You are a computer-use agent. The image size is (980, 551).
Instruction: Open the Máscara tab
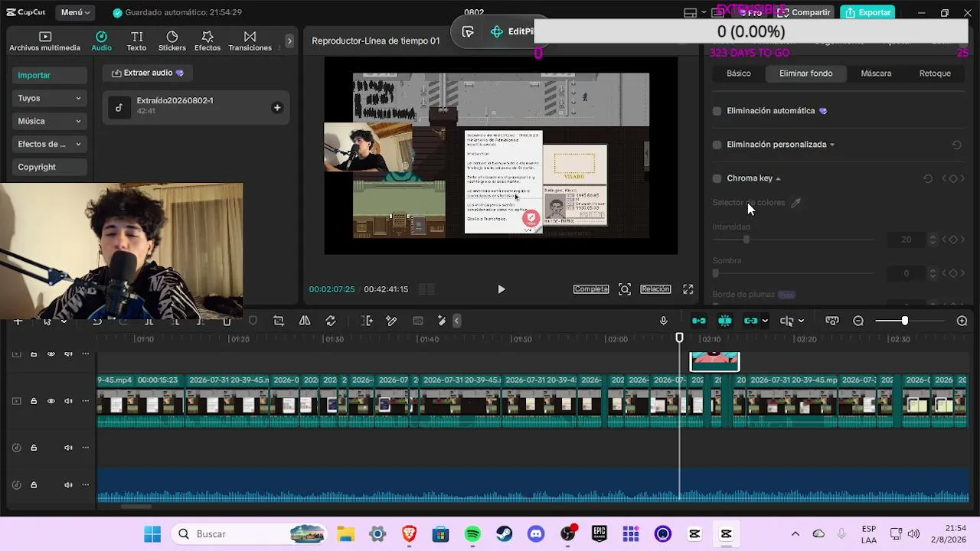(x=876, y=73)
